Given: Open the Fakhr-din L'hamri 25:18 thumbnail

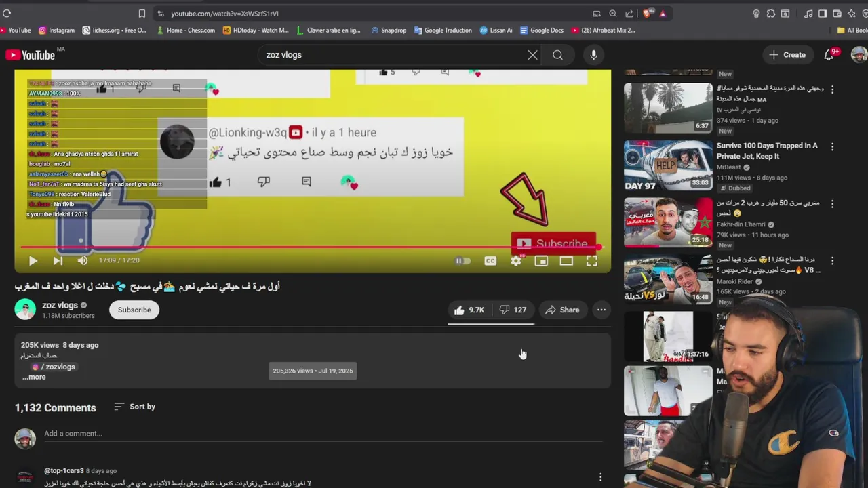Looking at the screenshot, I should tap(668, 222).
